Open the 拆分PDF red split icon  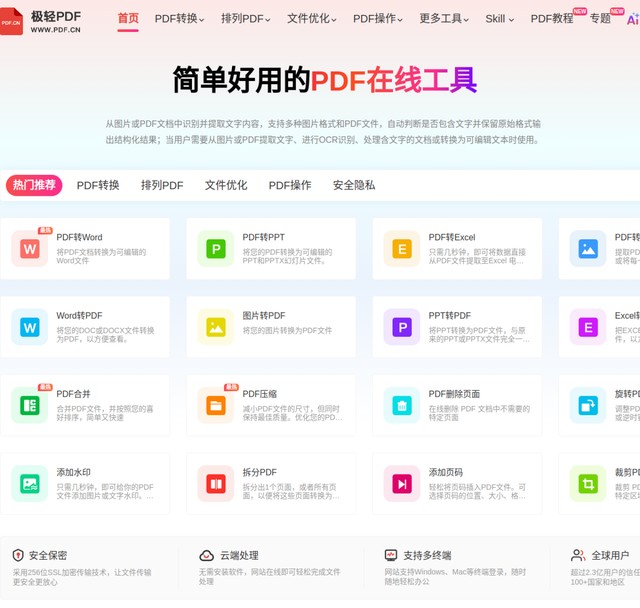point(216,484)
